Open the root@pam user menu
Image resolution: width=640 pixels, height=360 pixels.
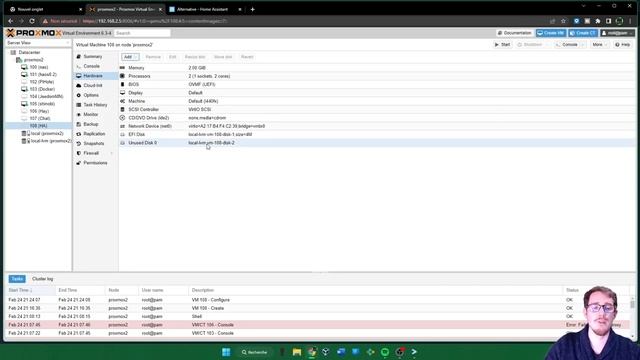coord(617,33)
